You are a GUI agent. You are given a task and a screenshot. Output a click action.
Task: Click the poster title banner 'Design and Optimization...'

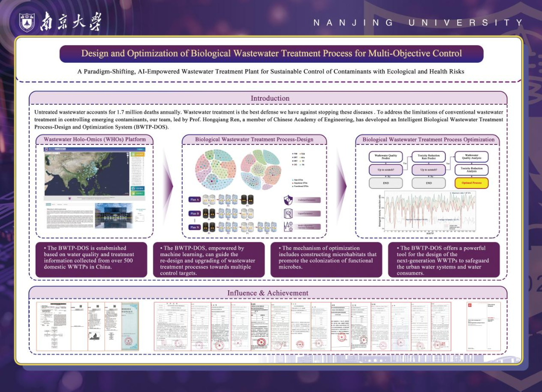pos(272,54)
